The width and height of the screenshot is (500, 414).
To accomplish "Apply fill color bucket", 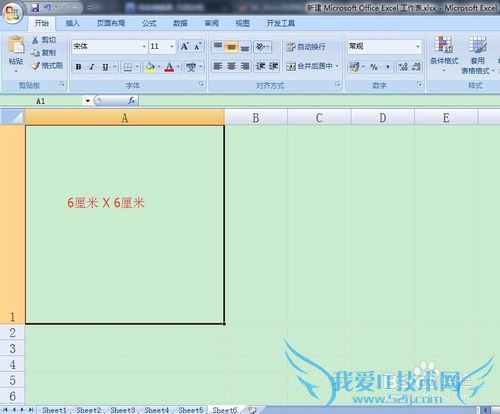I will pos(150,67).
